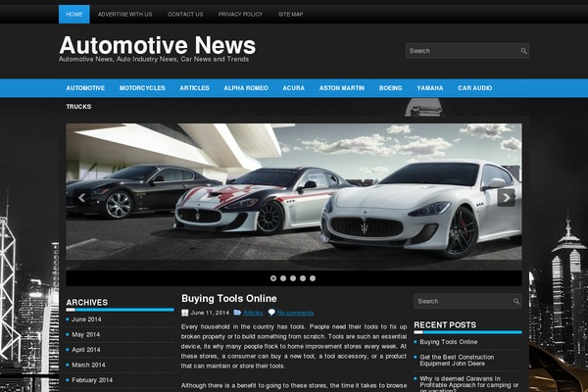Open the Home top menu item
Screen dimensions: 588x392
pyautogui.click(x=74, y=15)
